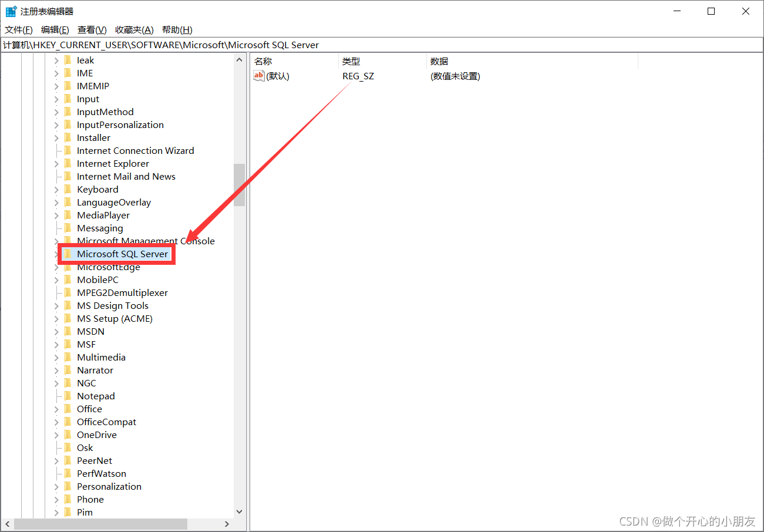This screenshot has height=532, width=764.
Task: Expand the Input key
Action: (x=57, y=99)
